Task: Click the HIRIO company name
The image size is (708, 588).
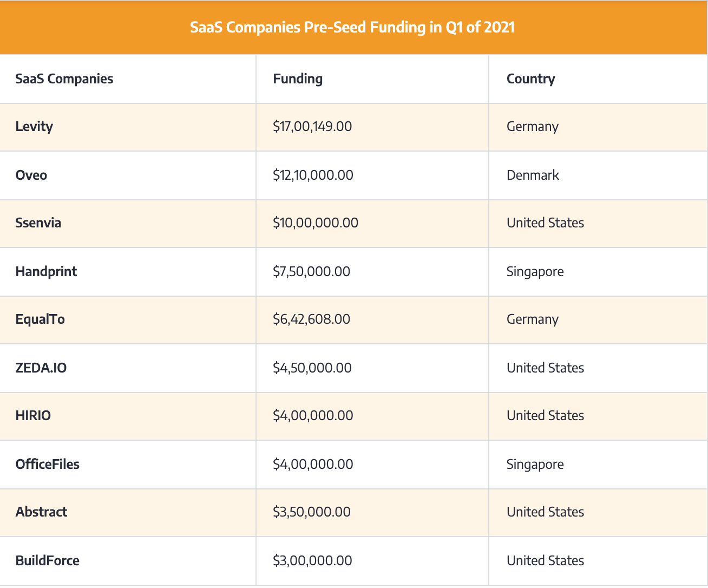Action: click(33, 416)
